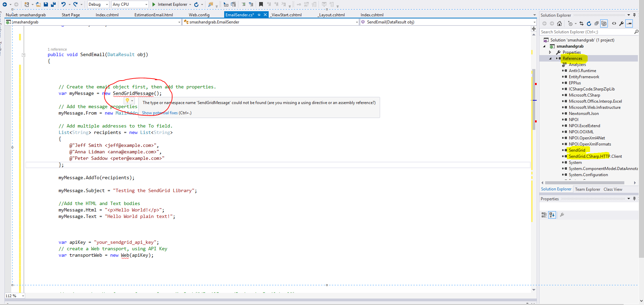Click the Find in Files toolbar icon

[x=211, y=4]
